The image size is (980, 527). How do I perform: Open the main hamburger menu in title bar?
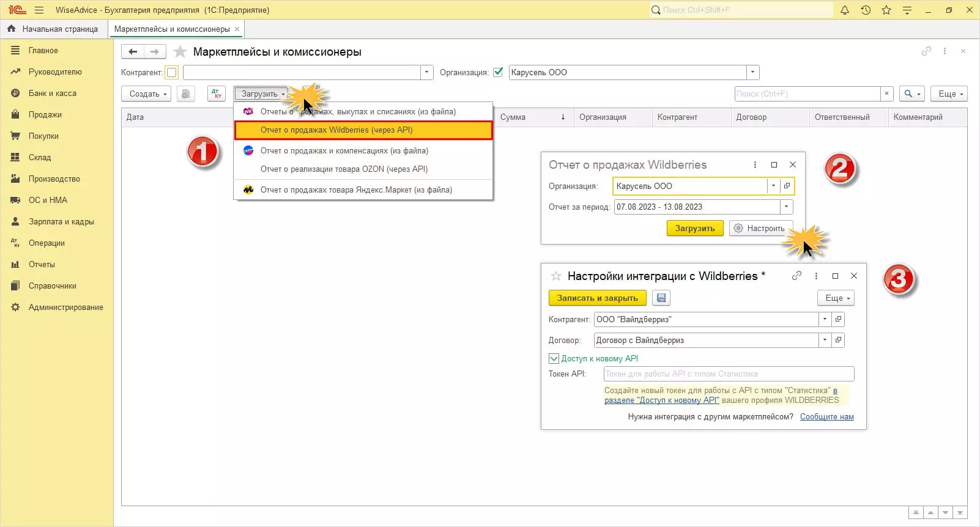click(x=39, y=10)
